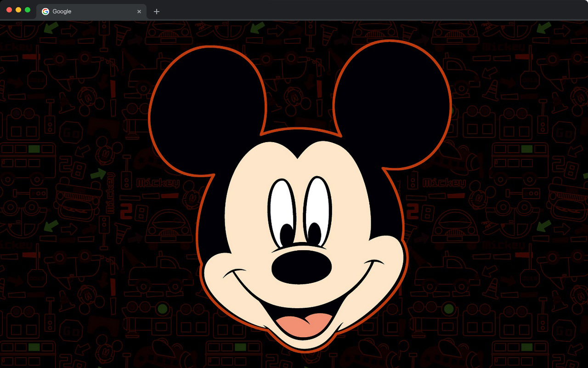The height and width of the screenshot is (368, 588).
Task: Open a new tab with plus button
Action: click(x=157, y=11)
